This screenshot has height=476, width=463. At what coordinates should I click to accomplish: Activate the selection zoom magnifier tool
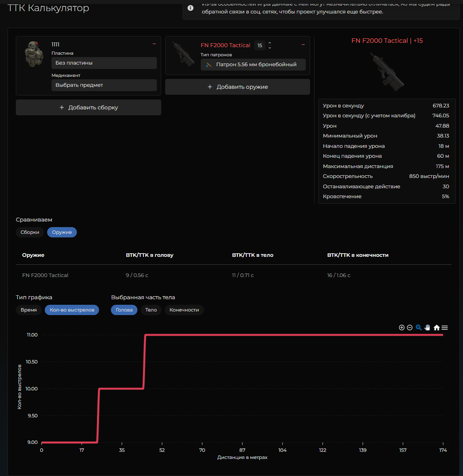tap(419, 327)
